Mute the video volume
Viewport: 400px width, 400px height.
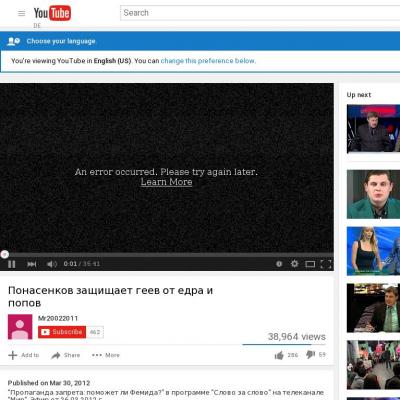[x=52, y=264]
